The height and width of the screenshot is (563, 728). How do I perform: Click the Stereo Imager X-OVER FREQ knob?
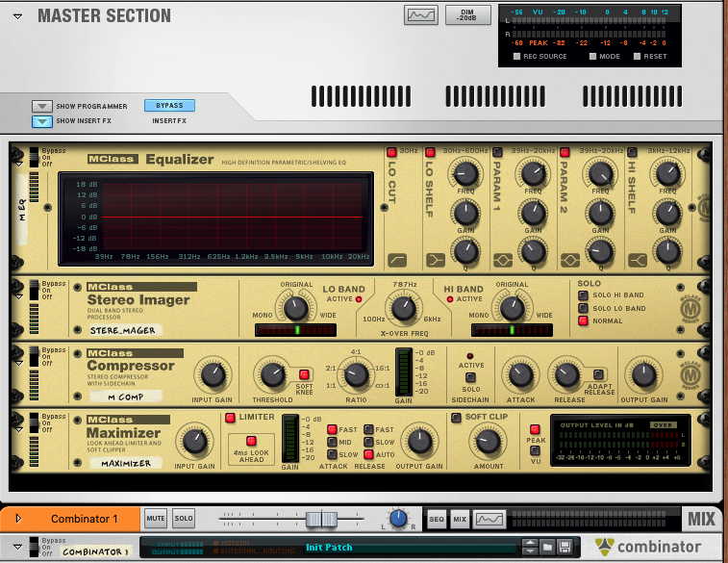pos(404,308)
